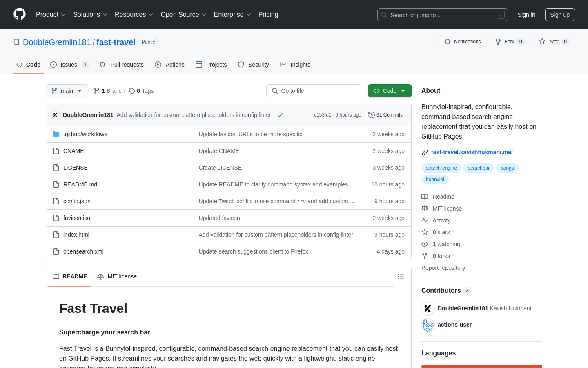Open the favicon.ico file
The height and width of the screenshot is (368, 588).
point(77,218)
